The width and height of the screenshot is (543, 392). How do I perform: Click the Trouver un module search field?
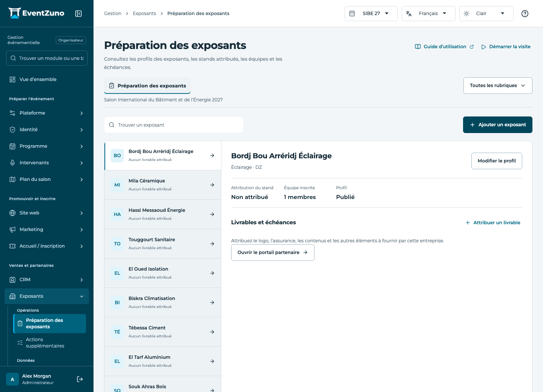click(47, 58)
